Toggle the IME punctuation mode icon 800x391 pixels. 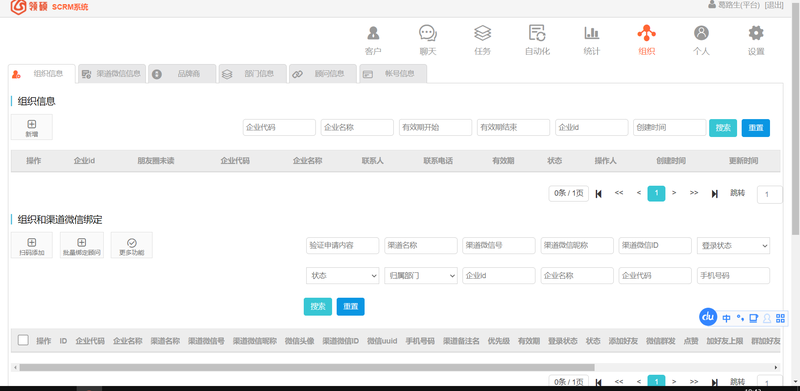pyautogui.click(x=740, y=319)
